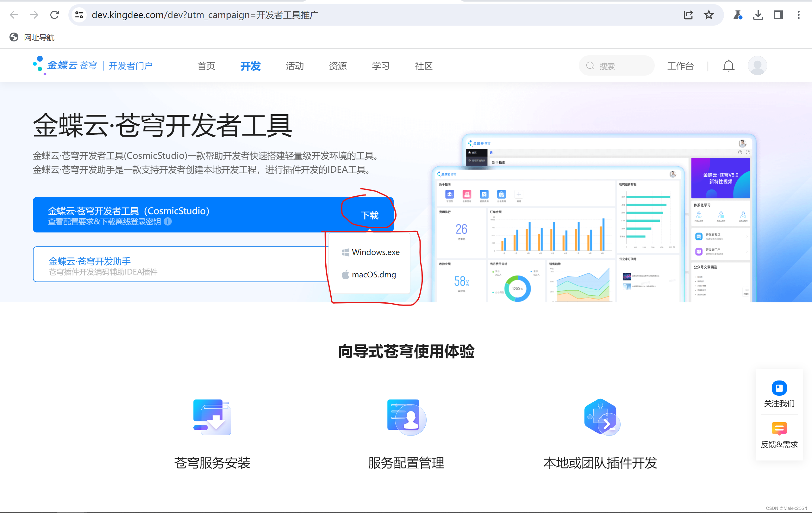The image size is (812, 513).
Task: Expand the 下载 download dropdown button
Action: coord(369,215)
